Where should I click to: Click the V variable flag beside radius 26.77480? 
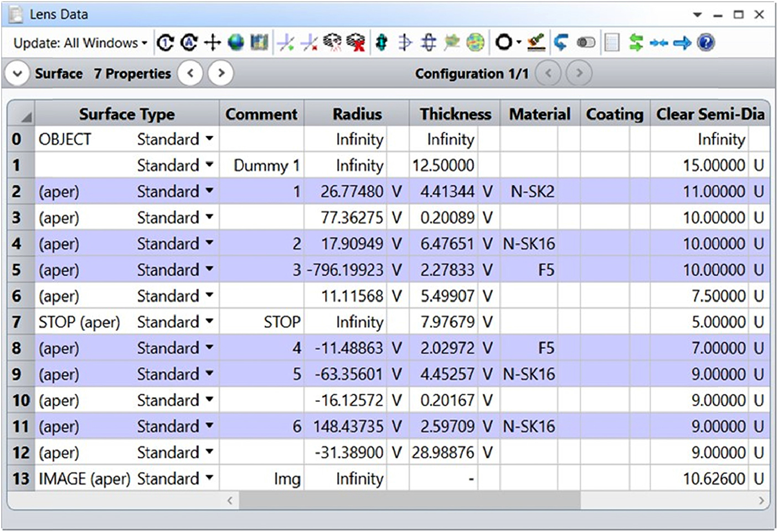[x=396, y=192]
